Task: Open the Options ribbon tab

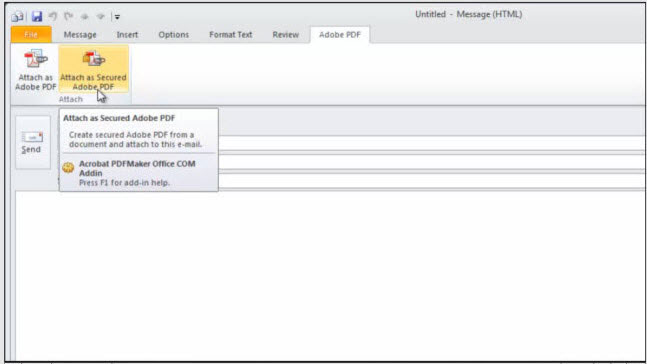Action: pyautogui.click(x=174, y=35)
